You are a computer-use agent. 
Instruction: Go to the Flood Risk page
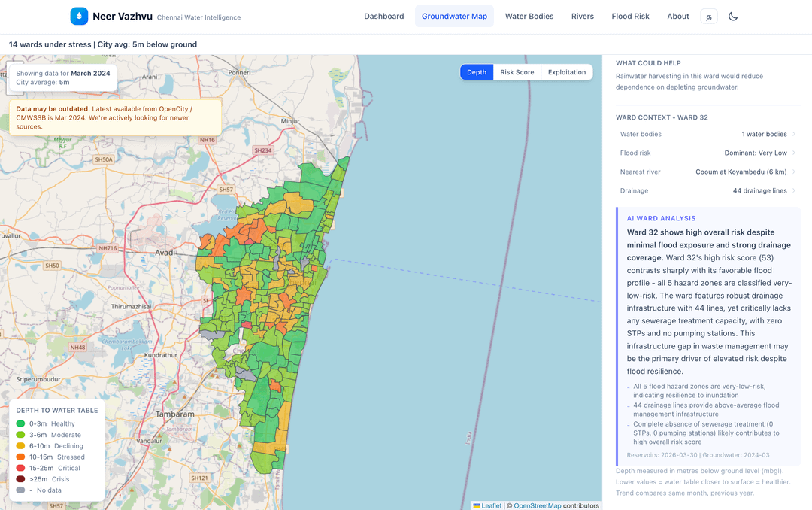pyautogui.click(x=630, y=17)
